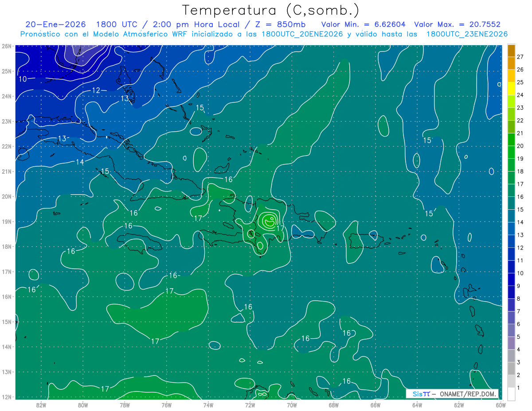Click latitude axis label "20N"
This screenshot has height=411, width=532.
click(6, 196)
